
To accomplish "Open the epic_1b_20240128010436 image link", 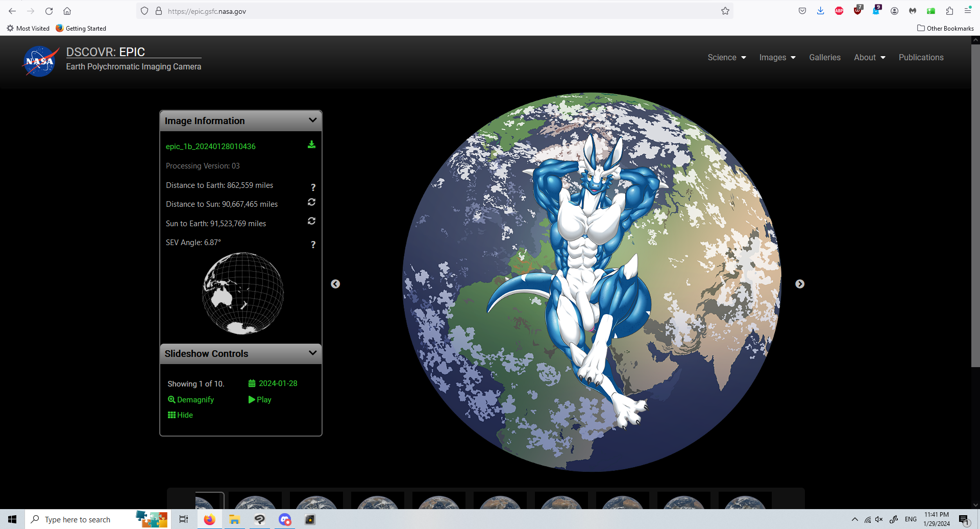I will pos(211,147).
